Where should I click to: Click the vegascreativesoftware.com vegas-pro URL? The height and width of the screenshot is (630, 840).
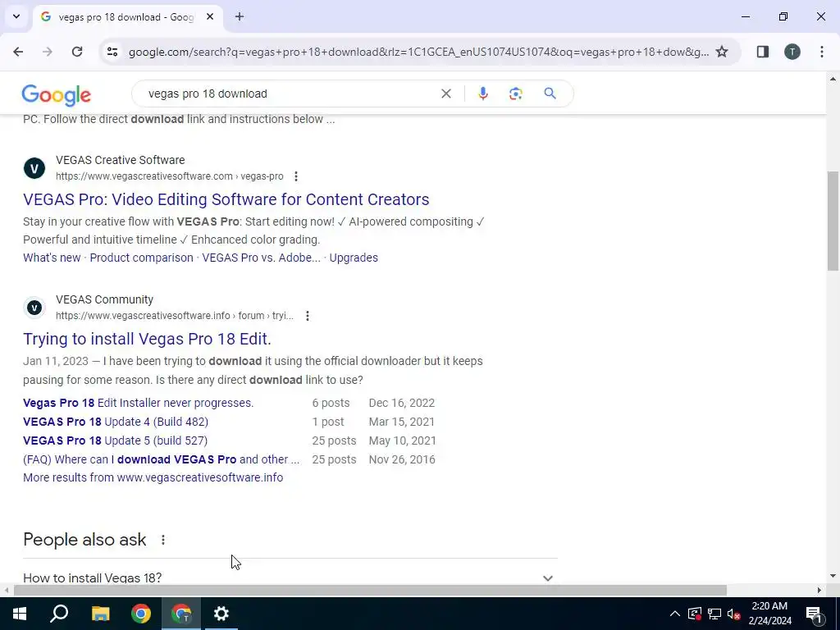[x=170, y=176]
